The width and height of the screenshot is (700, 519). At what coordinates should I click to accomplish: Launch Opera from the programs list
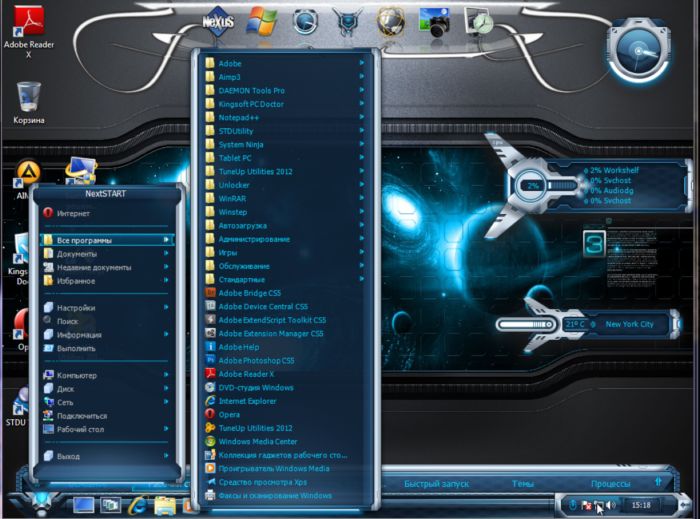click(x=229, y=413)
